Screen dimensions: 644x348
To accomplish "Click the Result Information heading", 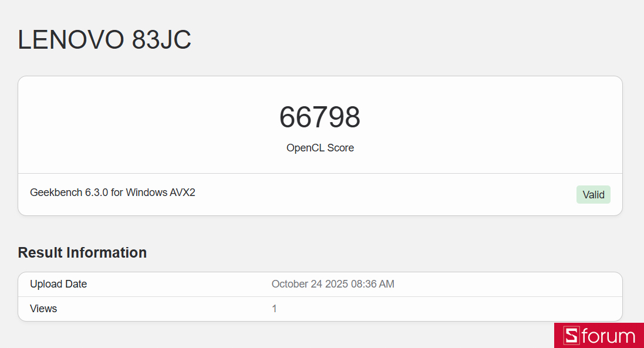I will coord(82,252).
